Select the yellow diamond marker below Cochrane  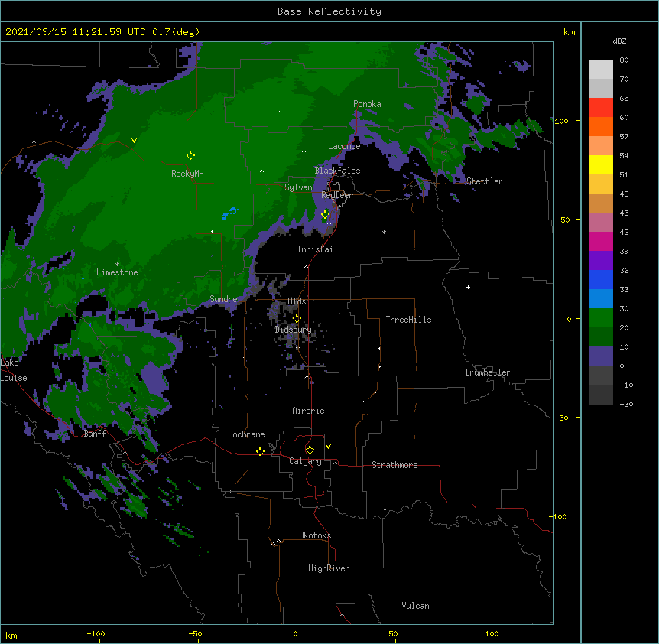click(x=261, y=451)
